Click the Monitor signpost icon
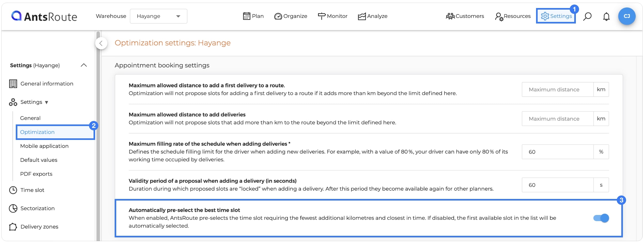The width and height of the screenshot is (644, 243). (322, 16)
